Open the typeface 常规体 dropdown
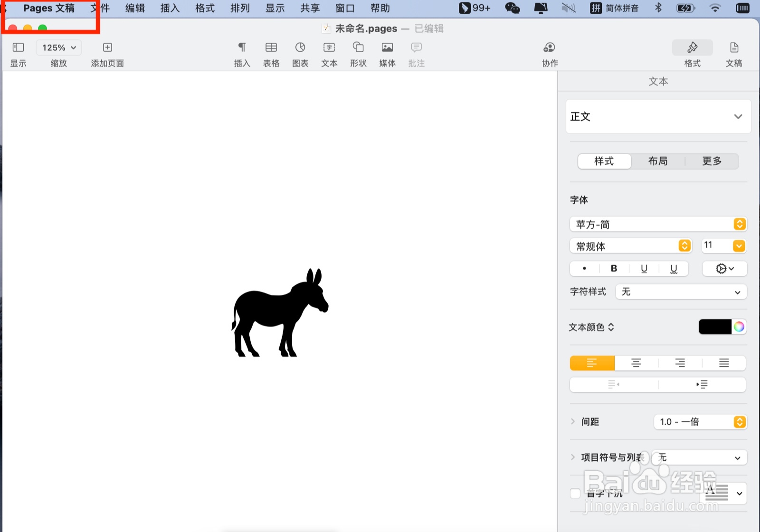Screen dimensions: 760x532 (630, 246)
